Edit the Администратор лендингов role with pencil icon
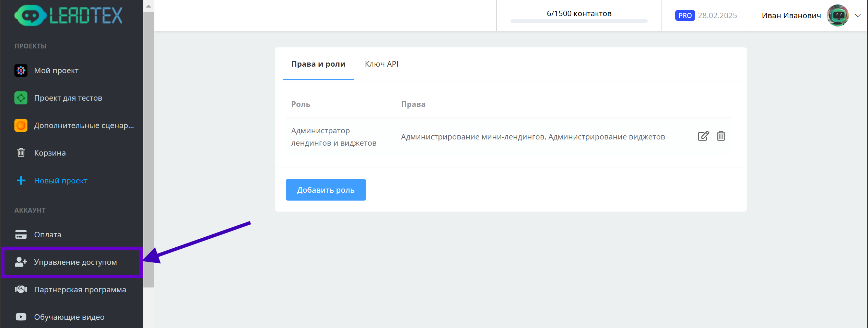868x328 pixels. click(703, 136)
